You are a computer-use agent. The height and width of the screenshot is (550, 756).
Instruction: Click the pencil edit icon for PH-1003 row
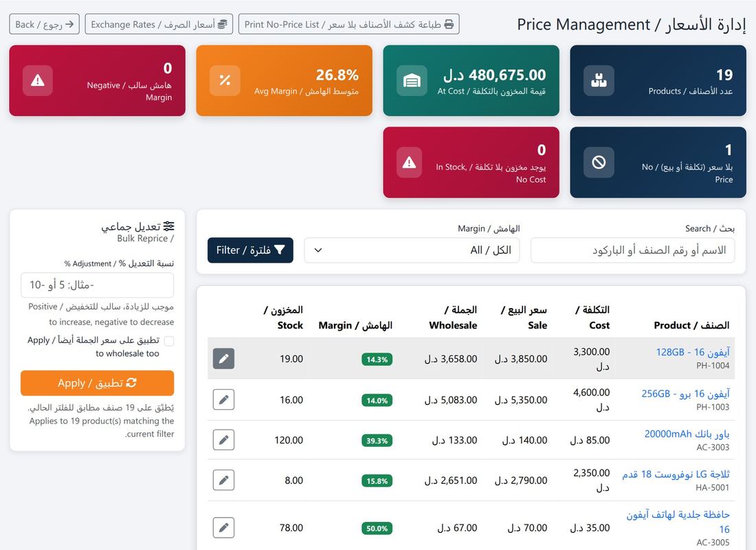[x=224, y=399]
